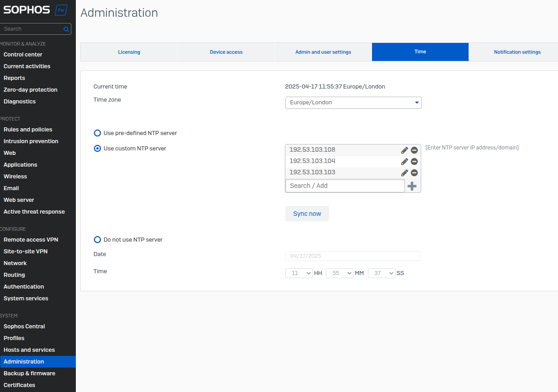Select Use pre-defined NTP server option
Screen dimensions: 558x392
[x=98, y=133]
